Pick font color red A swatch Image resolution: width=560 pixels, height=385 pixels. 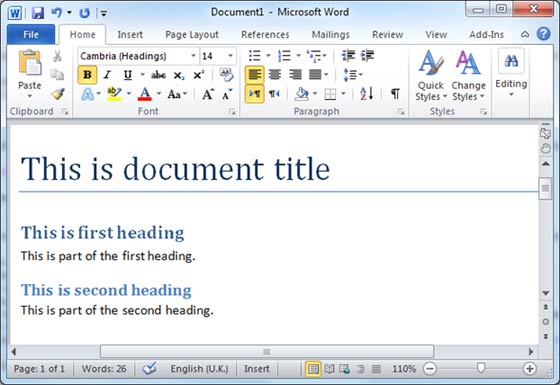coord(145,94)
